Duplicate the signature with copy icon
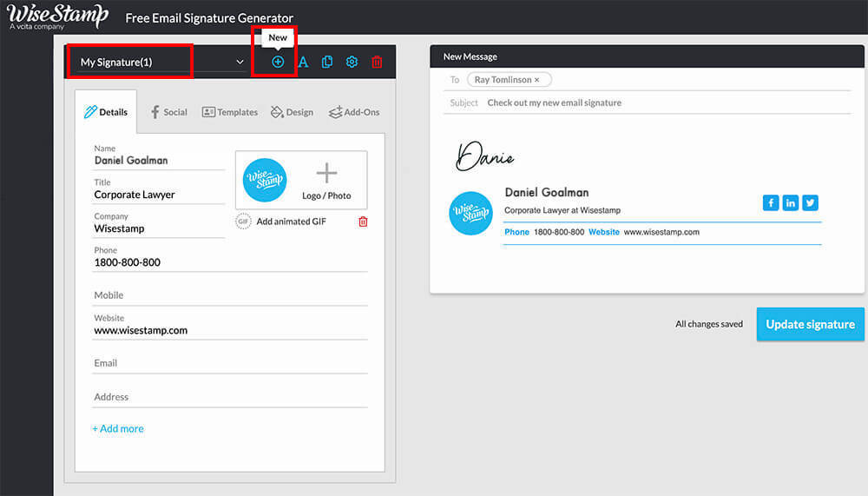Viewport: 868px width, 496px height. (x=327, y=62)
